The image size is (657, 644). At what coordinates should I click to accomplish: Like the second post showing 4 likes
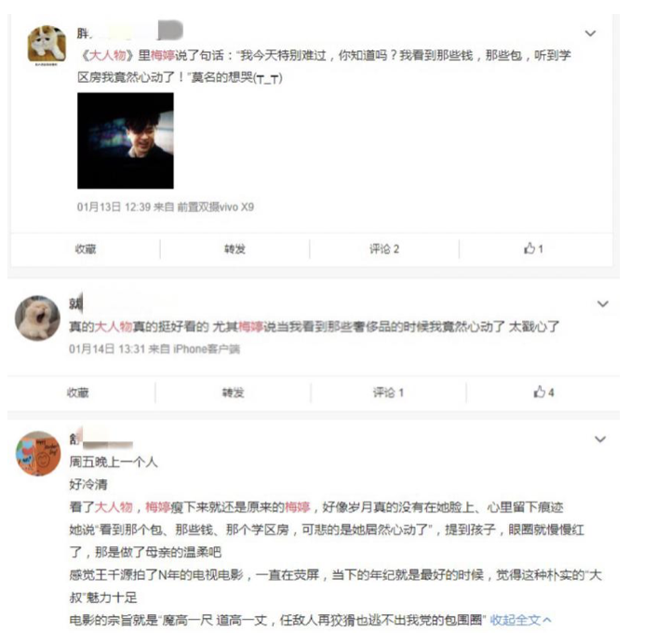coord(543,392)
